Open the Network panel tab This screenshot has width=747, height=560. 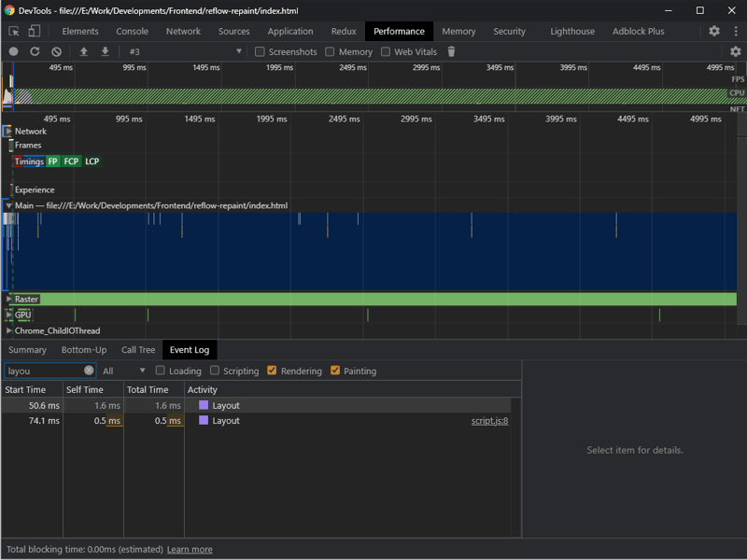(183, 32)
